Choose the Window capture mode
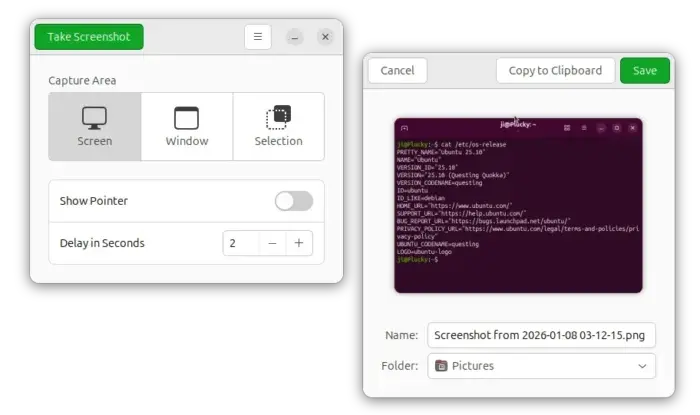 tap(187, 127)
